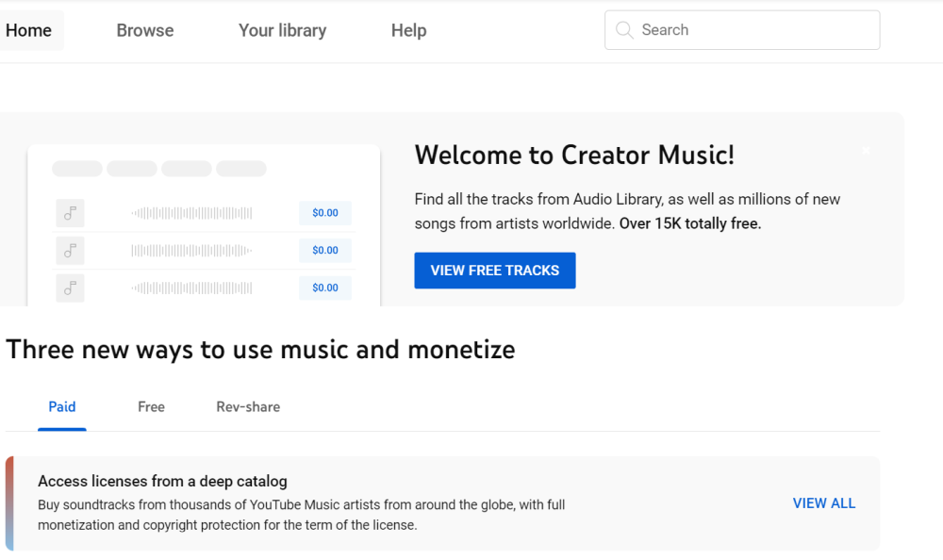Select the Paid tab
943x560 pixels.
point(62,407)
